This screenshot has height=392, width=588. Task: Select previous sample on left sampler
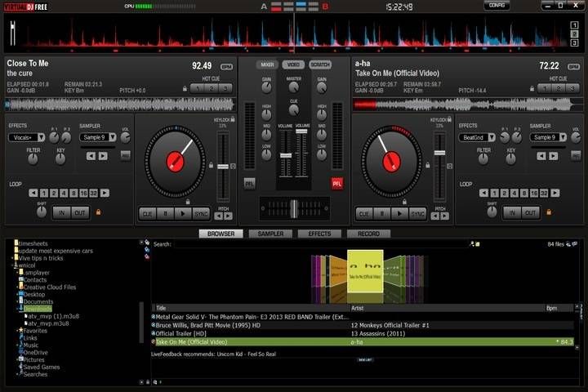[x=91, y=156]
